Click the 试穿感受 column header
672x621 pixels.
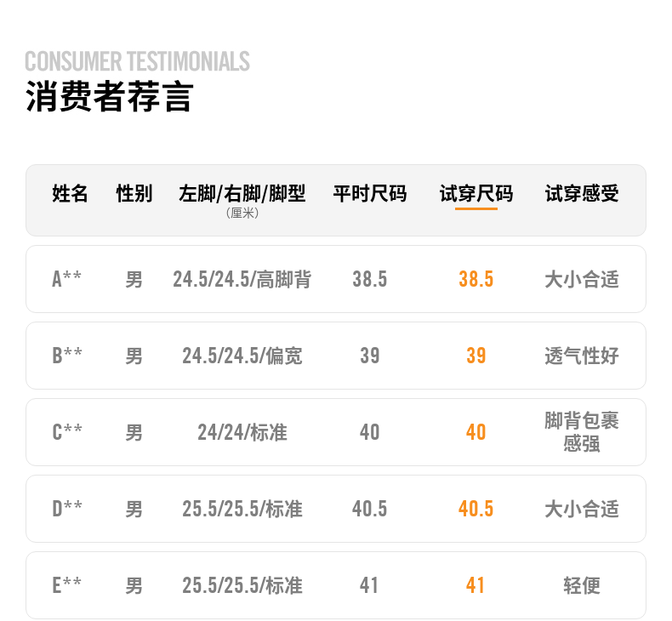point(582,194)
